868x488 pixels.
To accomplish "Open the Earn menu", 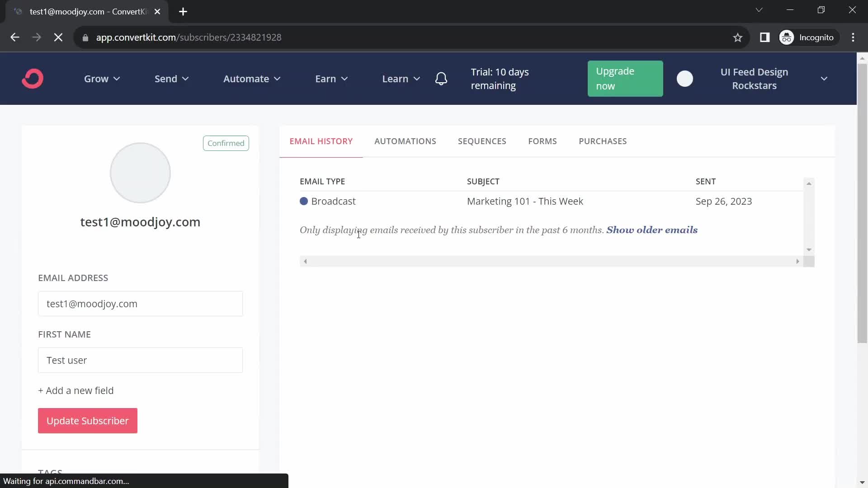I will click(331, 79).
